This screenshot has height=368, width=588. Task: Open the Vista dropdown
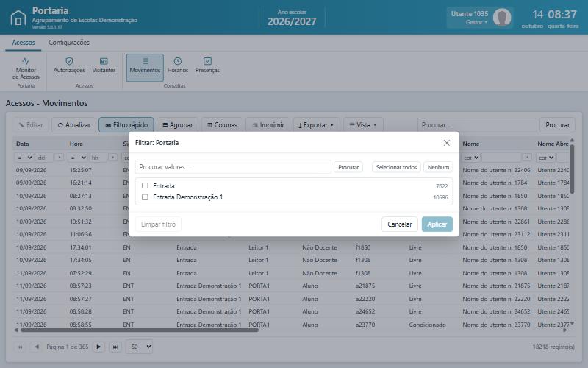click(x=363, y=125)
